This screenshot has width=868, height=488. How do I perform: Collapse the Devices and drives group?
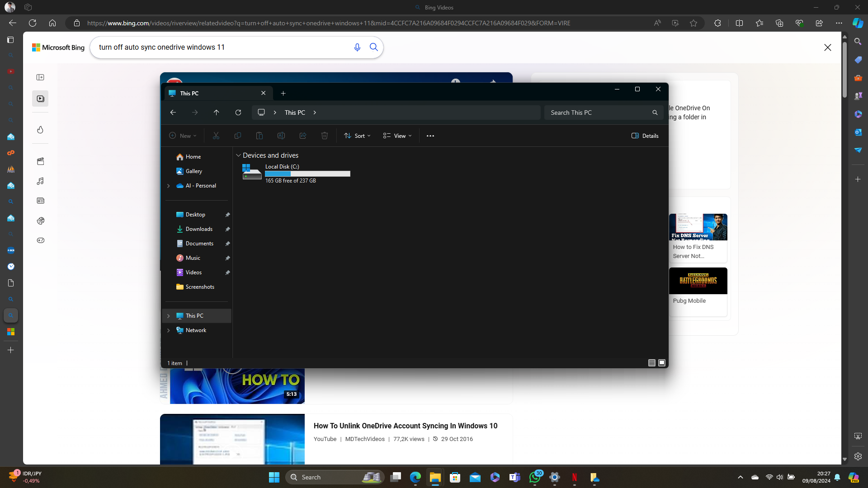(238, 155)
